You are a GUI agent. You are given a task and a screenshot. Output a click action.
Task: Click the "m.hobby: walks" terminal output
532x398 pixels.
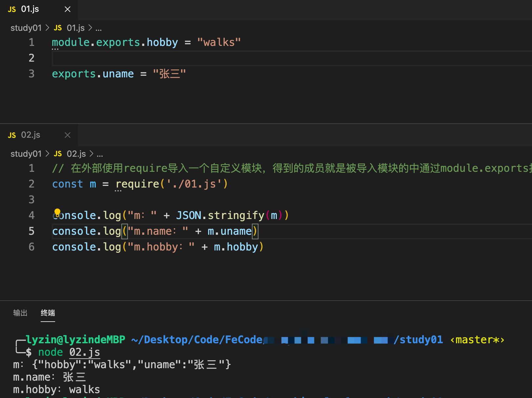click(56, 389)
